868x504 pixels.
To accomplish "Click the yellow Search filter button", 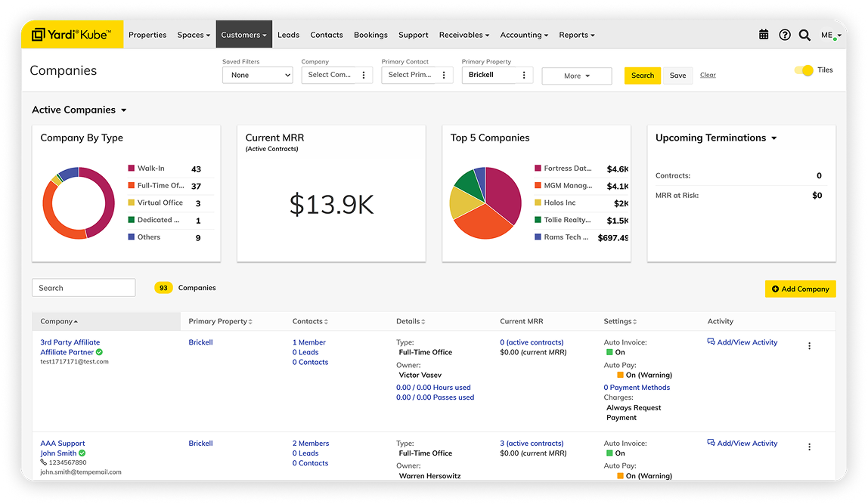I will 642,76.
